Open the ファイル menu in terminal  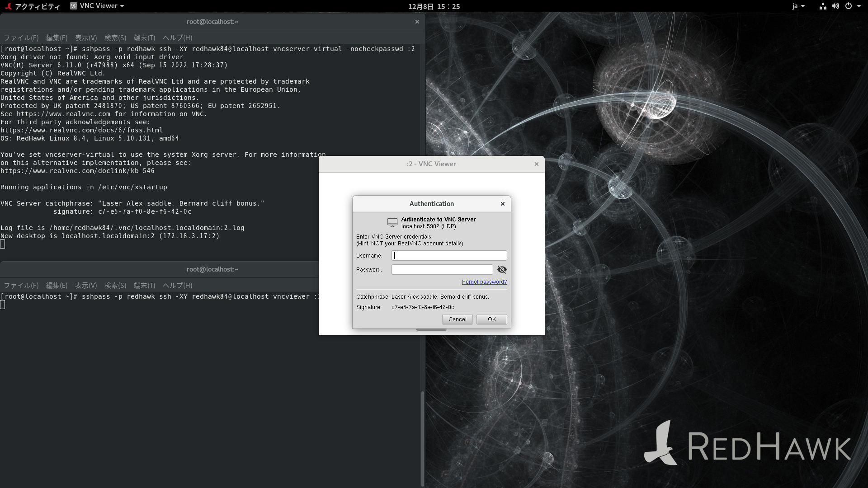[21, 38]
